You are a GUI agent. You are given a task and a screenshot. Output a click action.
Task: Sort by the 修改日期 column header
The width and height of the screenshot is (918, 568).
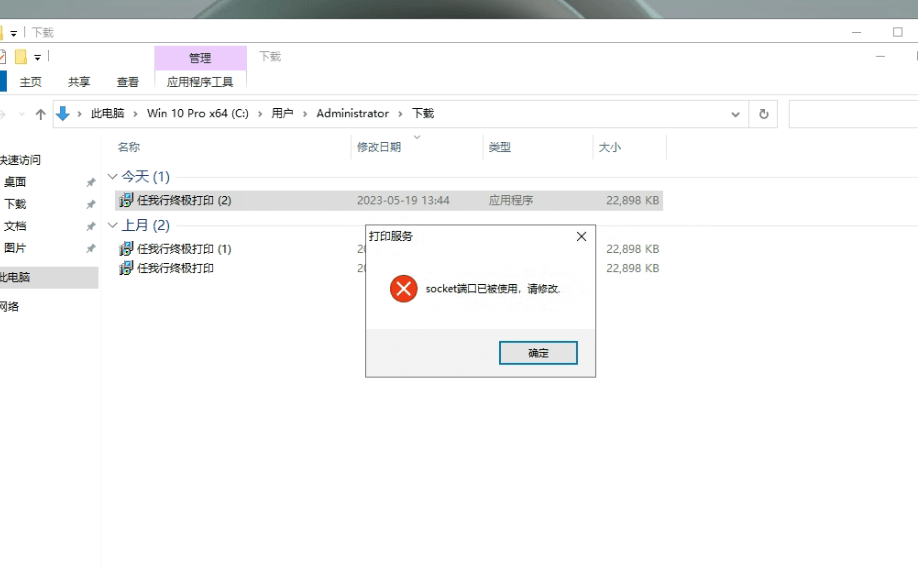pos(379,147)
